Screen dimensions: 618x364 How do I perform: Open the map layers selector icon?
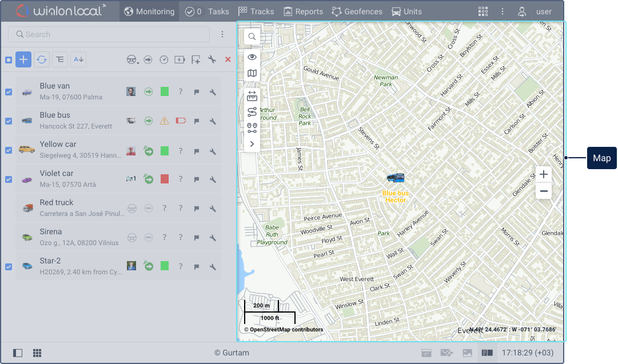[x=252, y=73]
